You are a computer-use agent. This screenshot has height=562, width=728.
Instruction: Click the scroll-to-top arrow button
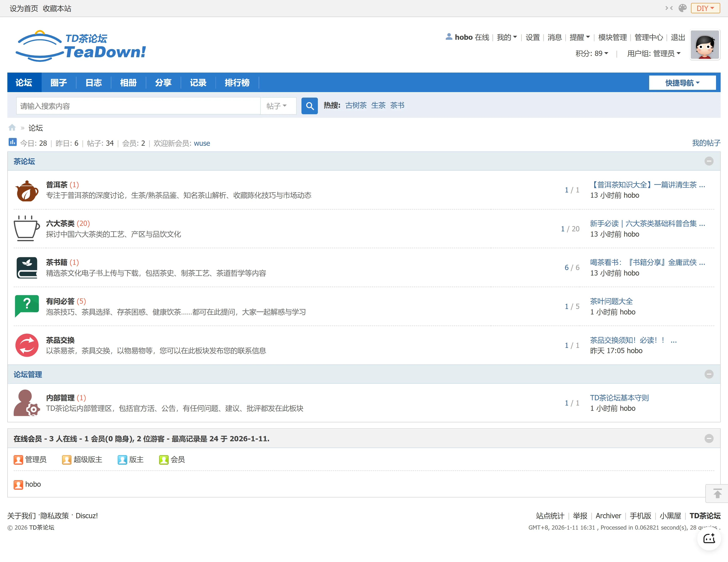pos(717,493)
